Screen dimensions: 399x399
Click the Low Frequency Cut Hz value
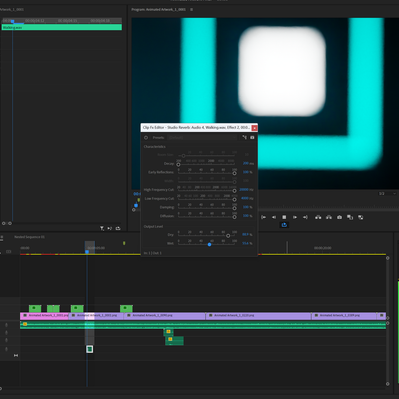tap(245, 198)
